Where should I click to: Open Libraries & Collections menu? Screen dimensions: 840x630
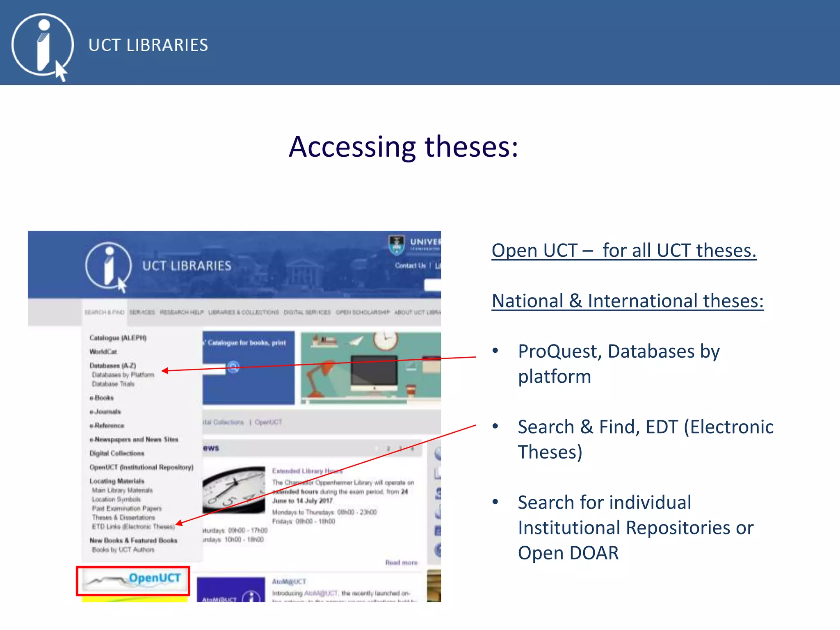[x=244, y=312]
